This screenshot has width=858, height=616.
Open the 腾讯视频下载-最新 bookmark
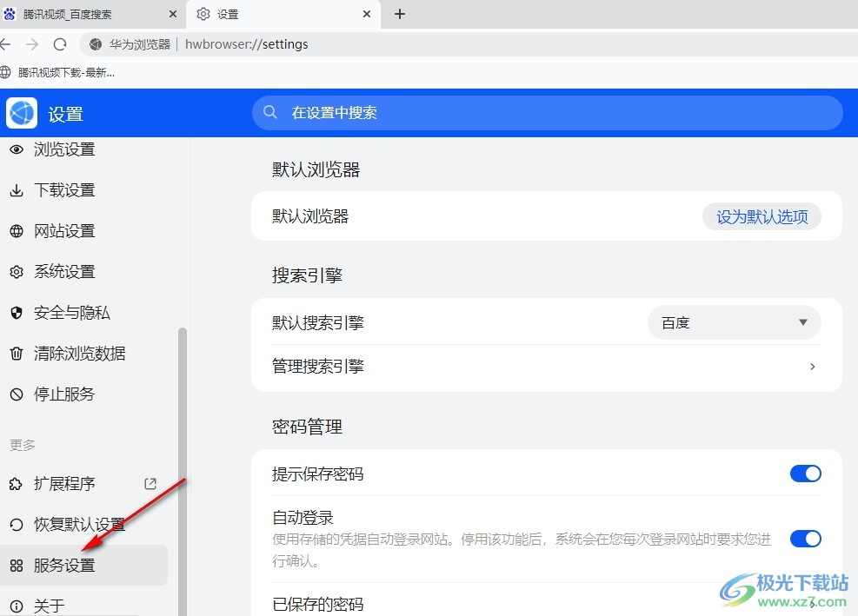click(x=58, y=72)
